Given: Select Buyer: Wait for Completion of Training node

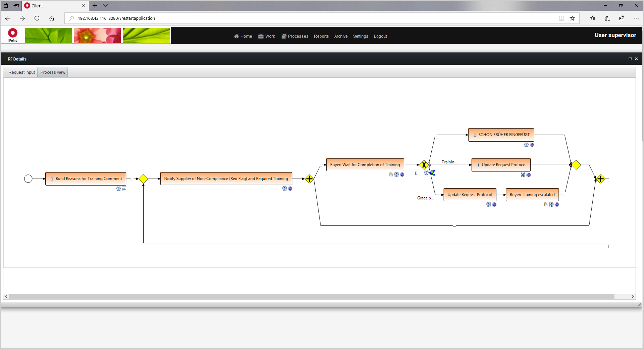Looking at the screenshot, I should (365, 165).
